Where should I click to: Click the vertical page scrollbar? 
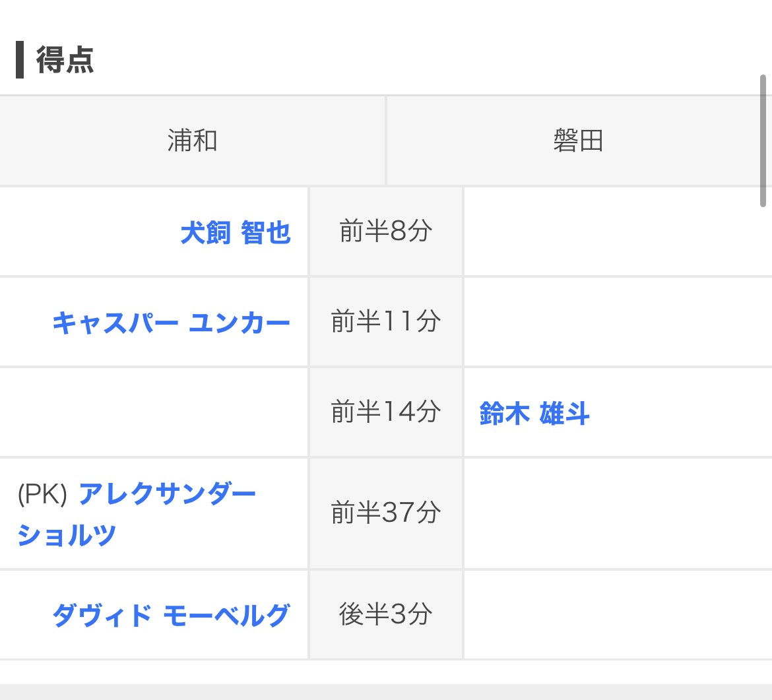click(763, 141)
